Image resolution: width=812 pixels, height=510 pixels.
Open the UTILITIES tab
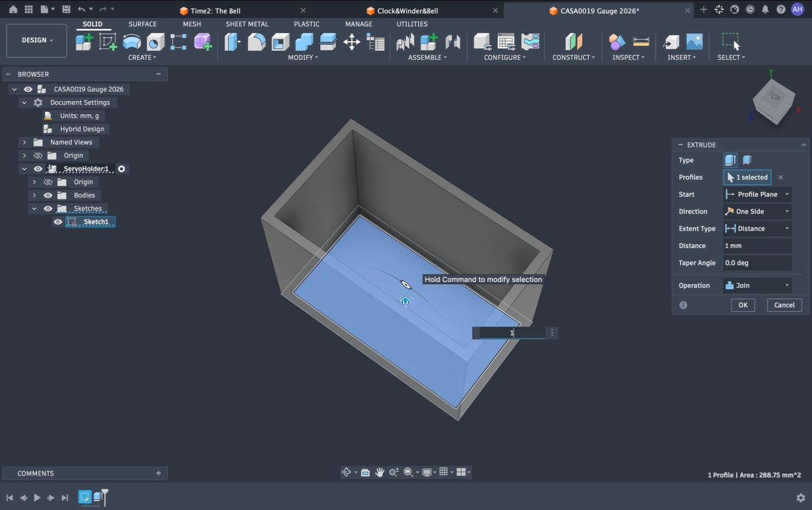click(412, 24)
